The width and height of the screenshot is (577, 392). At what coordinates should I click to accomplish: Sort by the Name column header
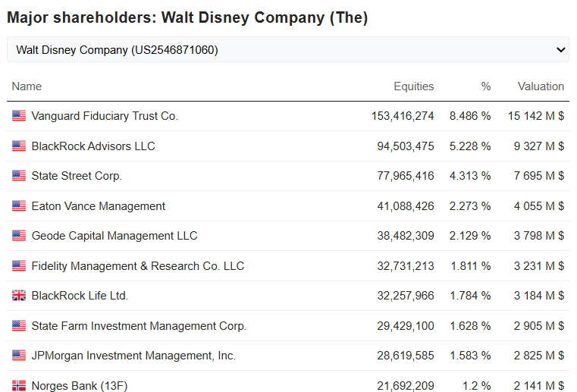pyautogui.click(x=27, y=86)
